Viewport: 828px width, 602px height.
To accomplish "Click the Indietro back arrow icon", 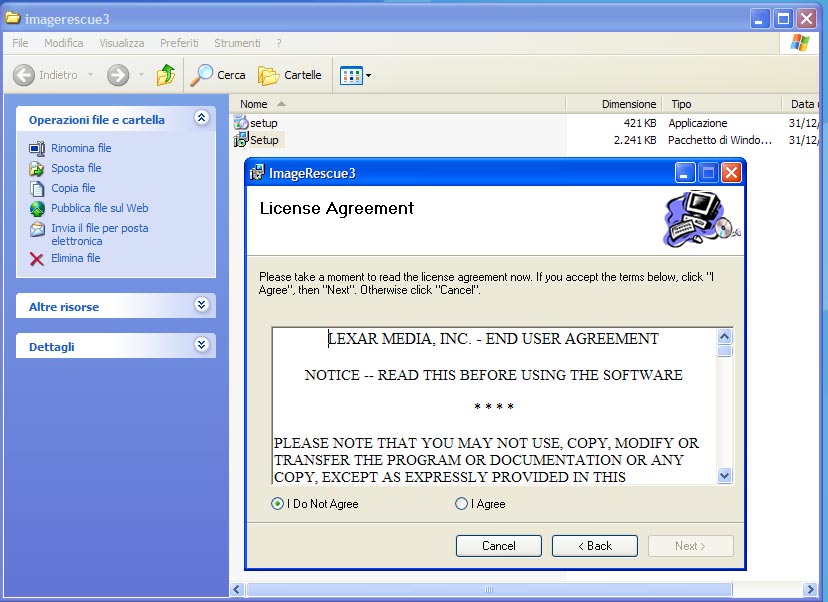I will point(24,75).
